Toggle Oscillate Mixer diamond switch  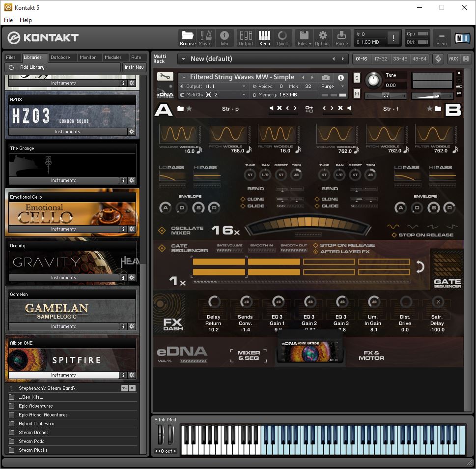162,231
